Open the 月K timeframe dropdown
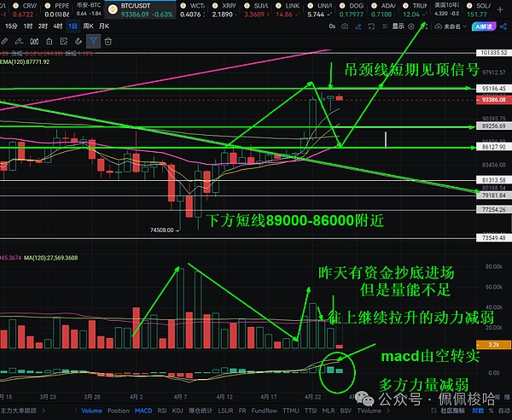This screenshot has width=512, height=420. point(104,26)
